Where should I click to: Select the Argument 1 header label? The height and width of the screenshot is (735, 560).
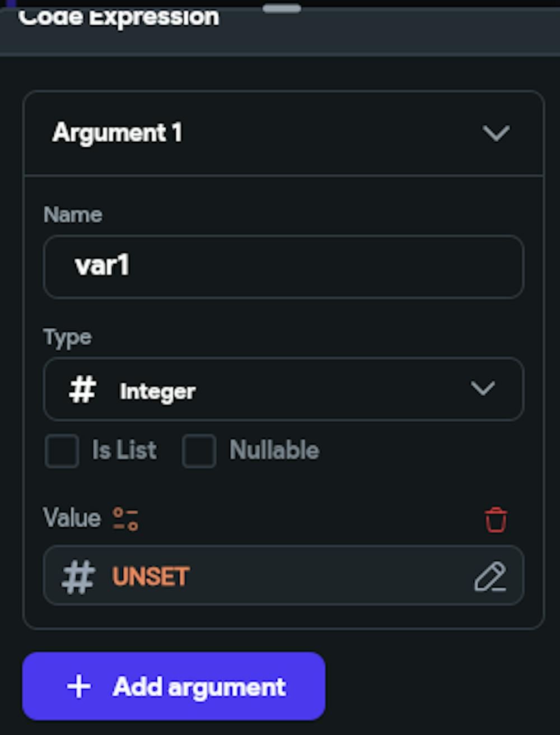(x=116, y=133)
